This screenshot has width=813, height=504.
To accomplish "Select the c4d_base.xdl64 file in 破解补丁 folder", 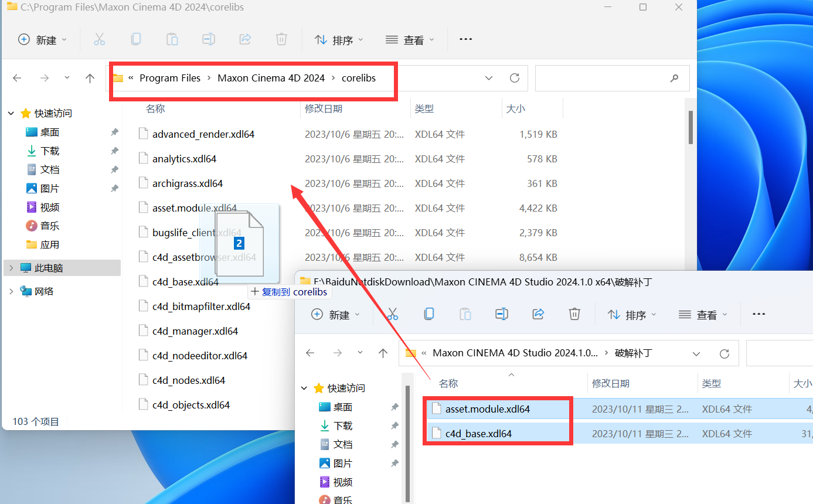I will tap(478, 434).
